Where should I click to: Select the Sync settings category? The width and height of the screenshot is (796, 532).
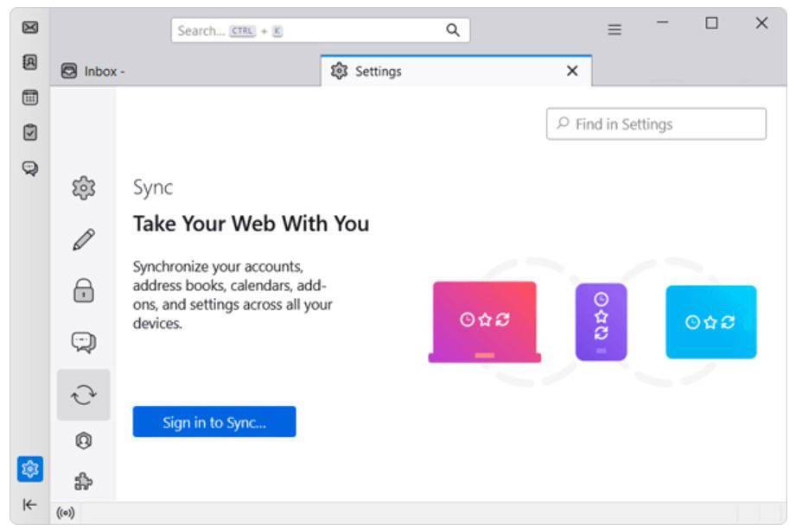(x=84, y=395)
